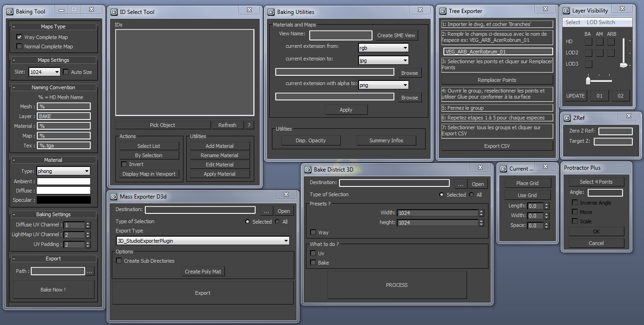Click the Mass Exporter D3d title bar icon
644x325 pixels.
pos(114,196)
